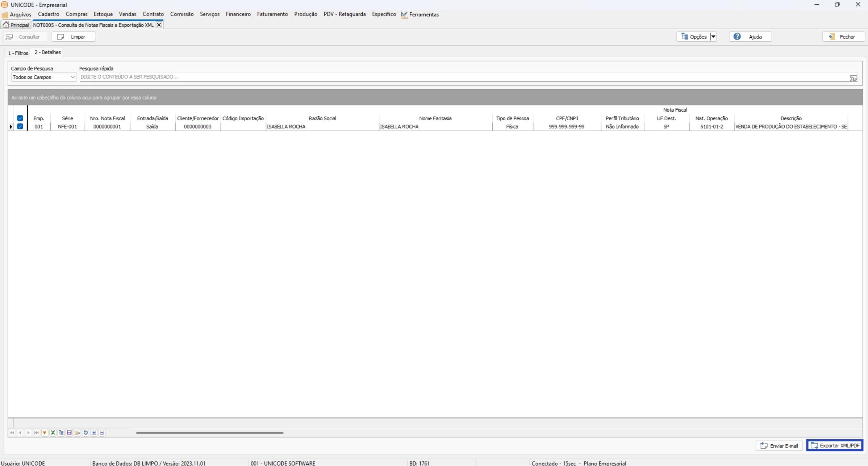The height and width of the screenshot is (466, 868).
Task: Click into the Pesquisa rápida input field
Action: click(435, 77)
